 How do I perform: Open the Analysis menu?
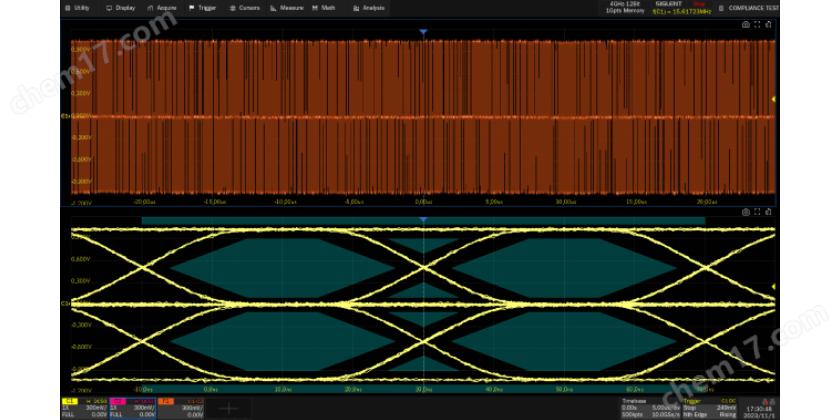[x=369, y=7]
